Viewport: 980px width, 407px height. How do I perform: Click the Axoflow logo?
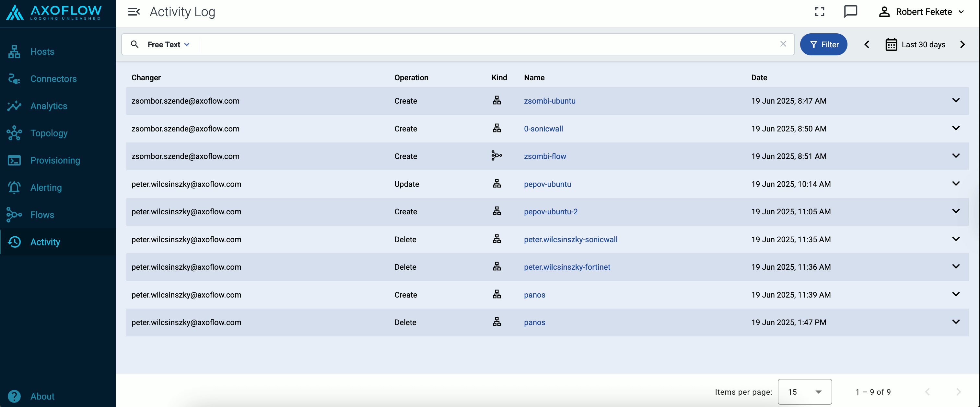point(54,12)
